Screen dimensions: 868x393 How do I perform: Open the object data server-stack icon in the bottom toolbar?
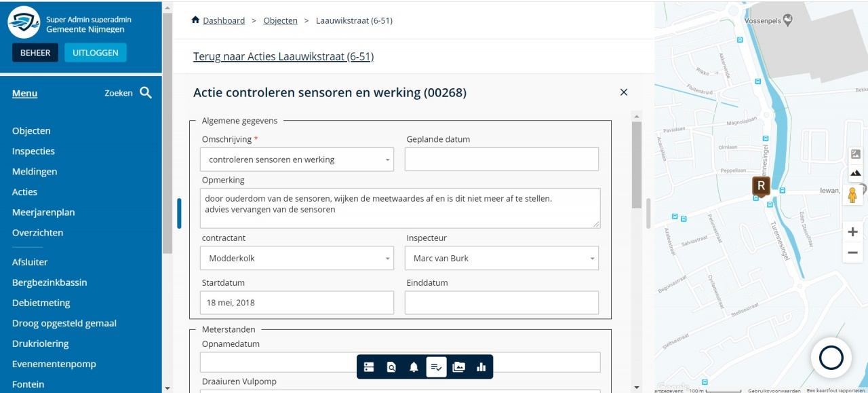(369, 367)
